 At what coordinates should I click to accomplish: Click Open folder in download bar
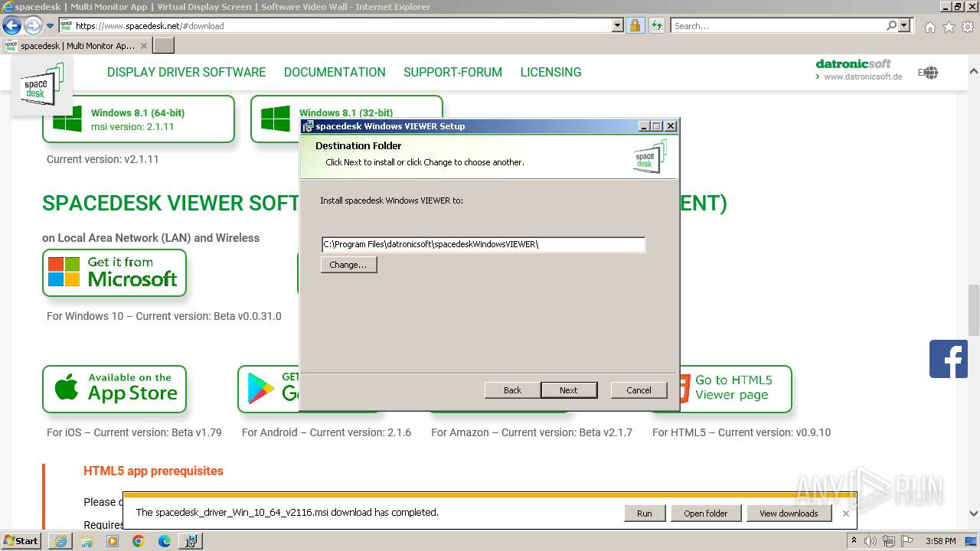point(706,514)
